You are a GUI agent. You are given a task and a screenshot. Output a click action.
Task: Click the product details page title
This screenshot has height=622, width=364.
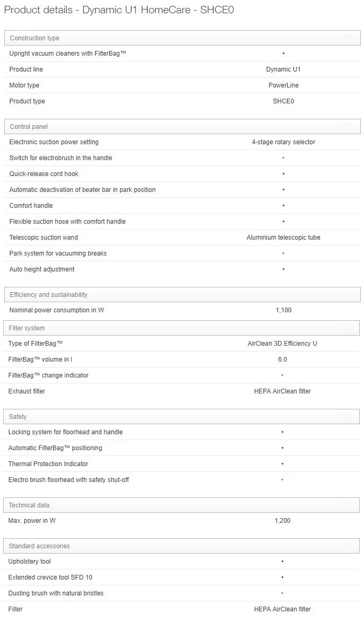pyautogui.click(x=119, y=10)
